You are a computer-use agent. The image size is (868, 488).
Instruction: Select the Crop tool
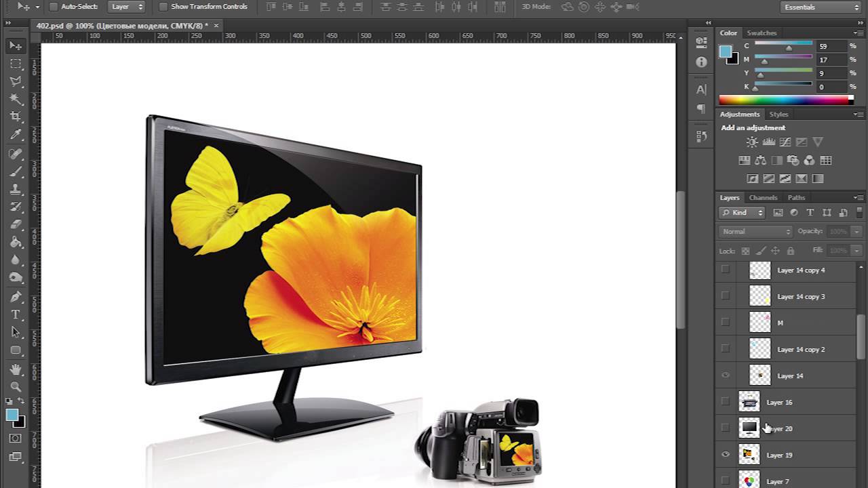16,117
